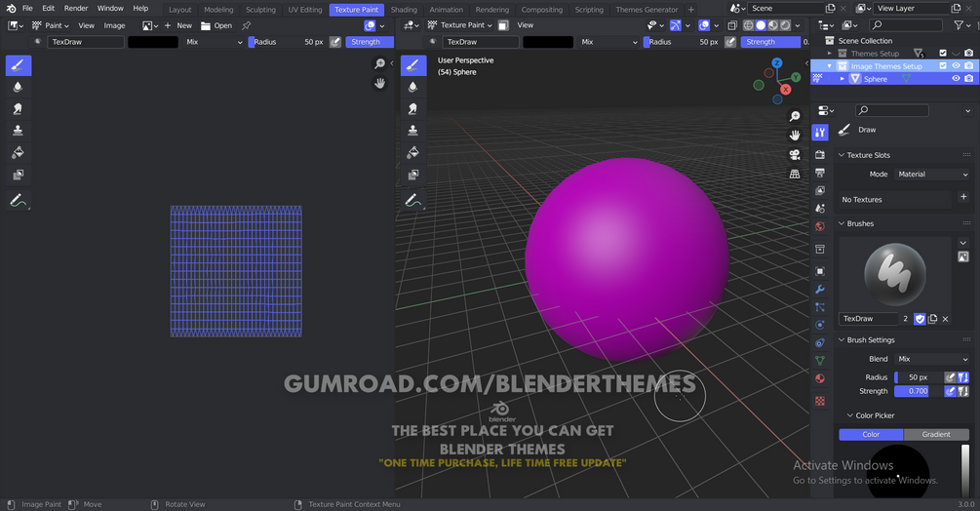The width and height of the screenshot is (980, 511).
Task: Select the Mask tool in the image editor
Action: click(x=19, y=175)
